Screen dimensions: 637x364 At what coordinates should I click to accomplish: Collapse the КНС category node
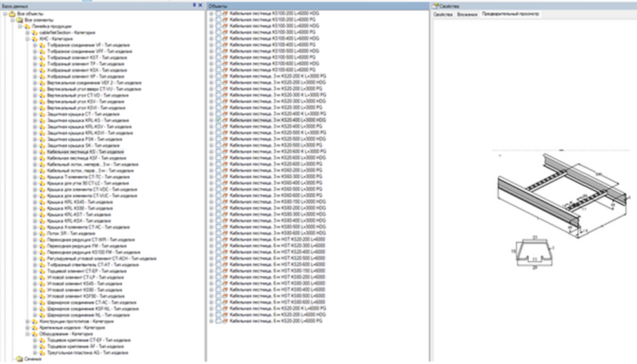[x=28, y=39]
